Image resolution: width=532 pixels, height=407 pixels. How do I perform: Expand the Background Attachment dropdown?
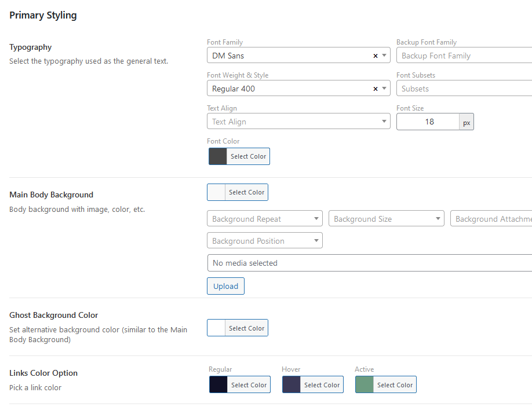(493, 219)
